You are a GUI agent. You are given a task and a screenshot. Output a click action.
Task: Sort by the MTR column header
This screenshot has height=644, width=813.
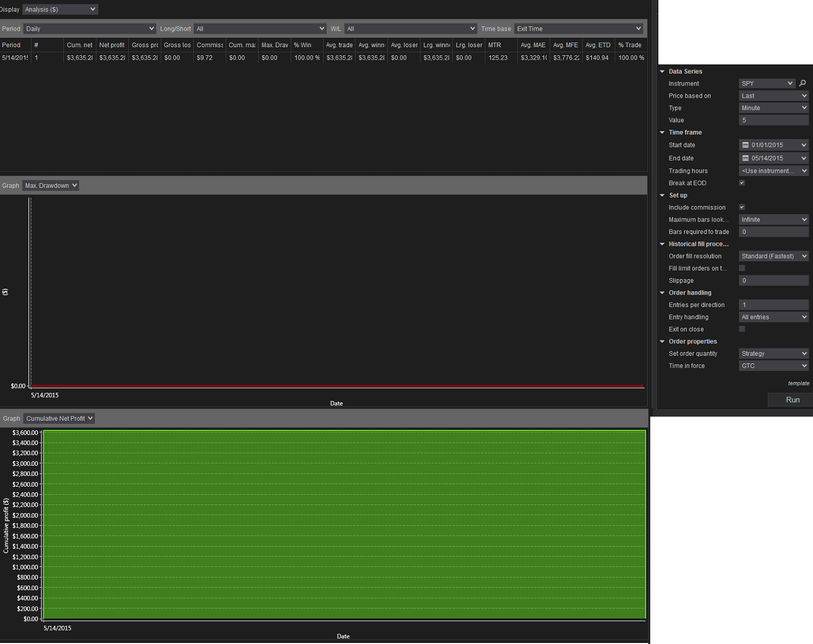501,45
